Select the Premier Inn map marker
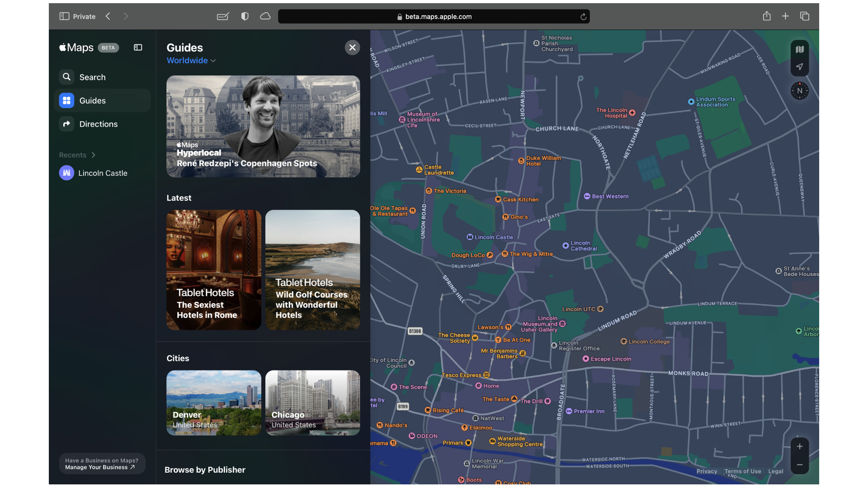 569,411
